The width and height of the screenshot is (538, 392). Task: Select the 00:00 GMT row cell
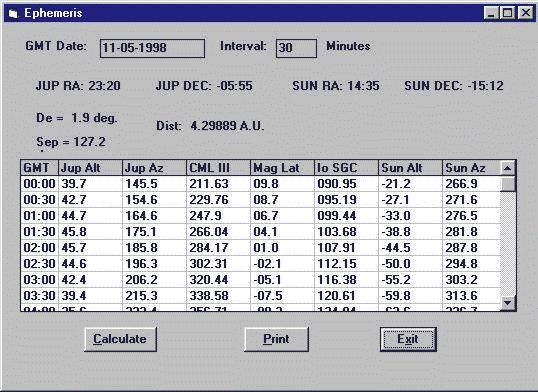click(x=39, y=184)
